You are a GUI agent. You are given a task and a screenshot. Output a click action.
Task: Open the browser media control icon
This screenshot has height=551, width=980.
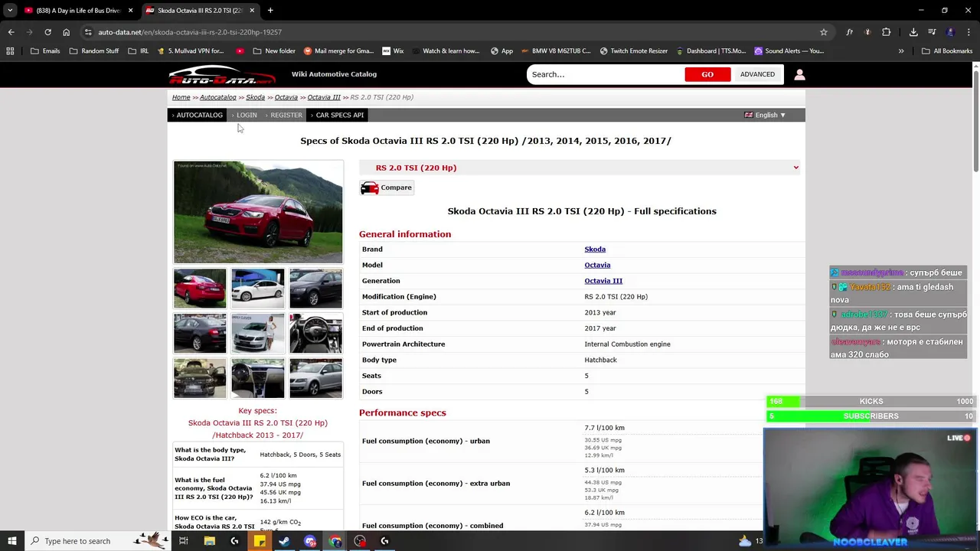point(932,32)
